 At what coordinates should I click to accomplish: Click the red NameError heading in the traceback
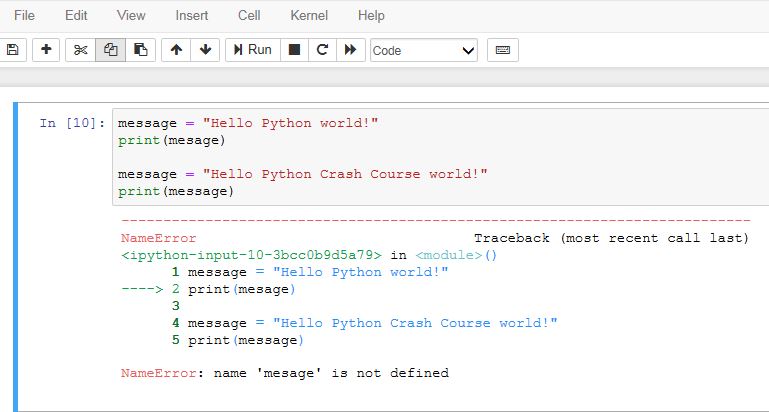[x=158, y=238]
